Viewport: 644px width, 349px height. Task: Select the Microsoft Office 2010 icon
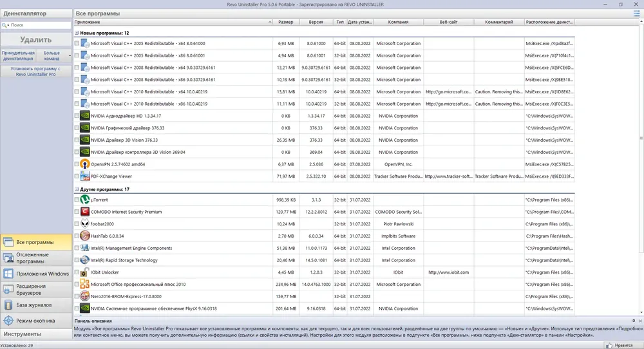click(x=85, y=284)
